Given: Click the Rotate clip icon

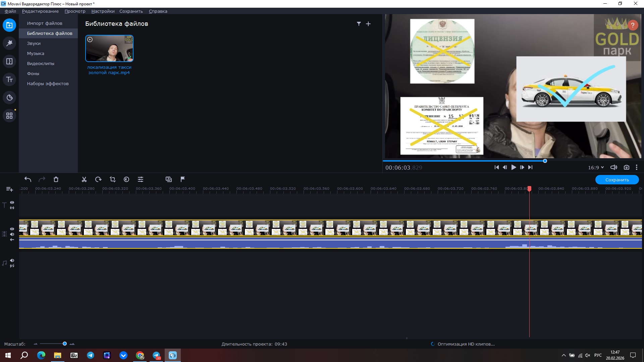Looking at the screenshot, I should tap(98, 179).
